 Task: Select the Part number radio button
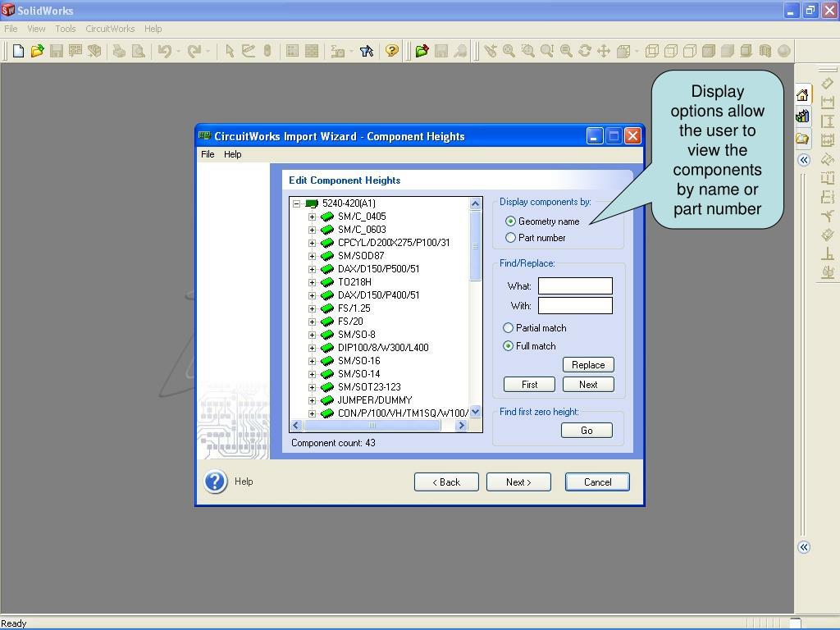point(510,237)
